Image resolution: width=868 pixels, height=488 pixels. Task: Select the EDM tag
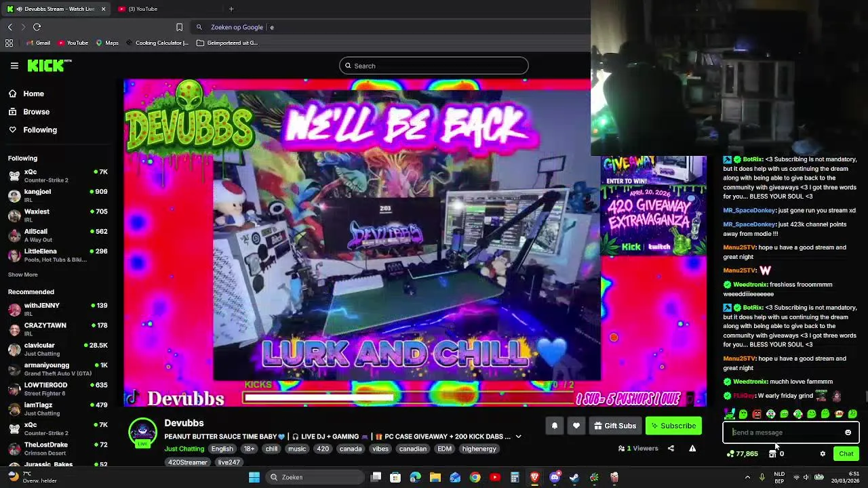pos(444,449)
